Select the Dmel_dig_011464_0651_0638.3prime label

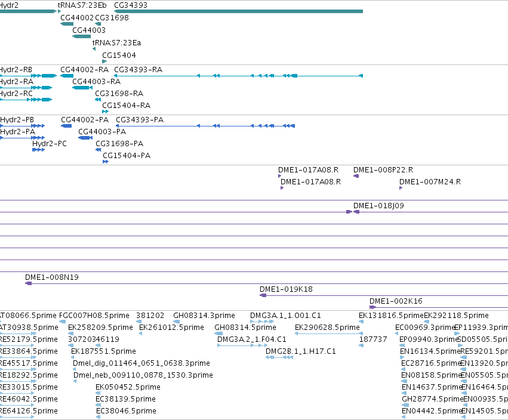[x=141, y=364]
